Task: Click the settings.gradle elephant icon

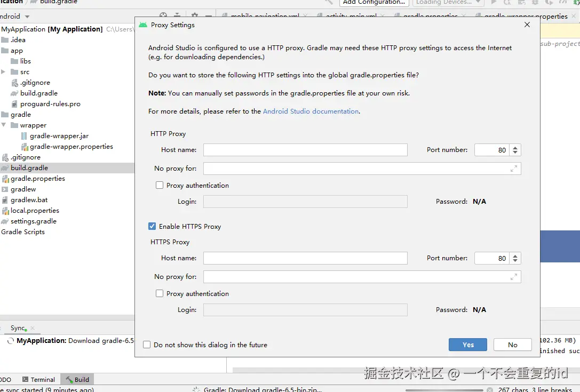Action: pos(5,221)
